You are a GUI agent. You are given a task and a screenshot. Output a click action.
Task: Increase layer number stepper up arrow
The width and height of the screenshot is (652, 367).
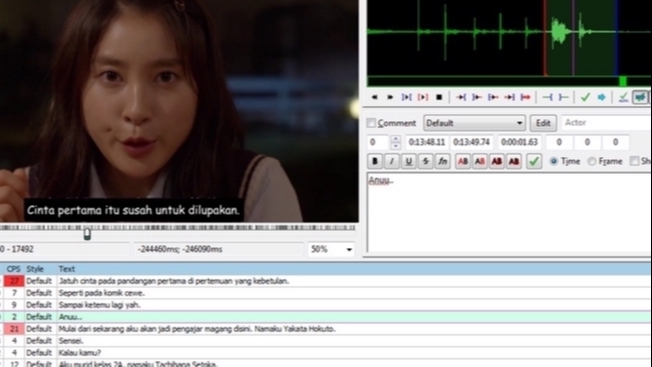coord(395,139)
